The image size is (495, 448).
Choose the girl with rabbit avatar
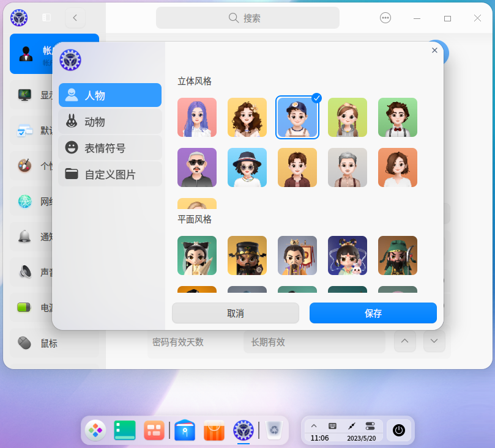[348, 255]
